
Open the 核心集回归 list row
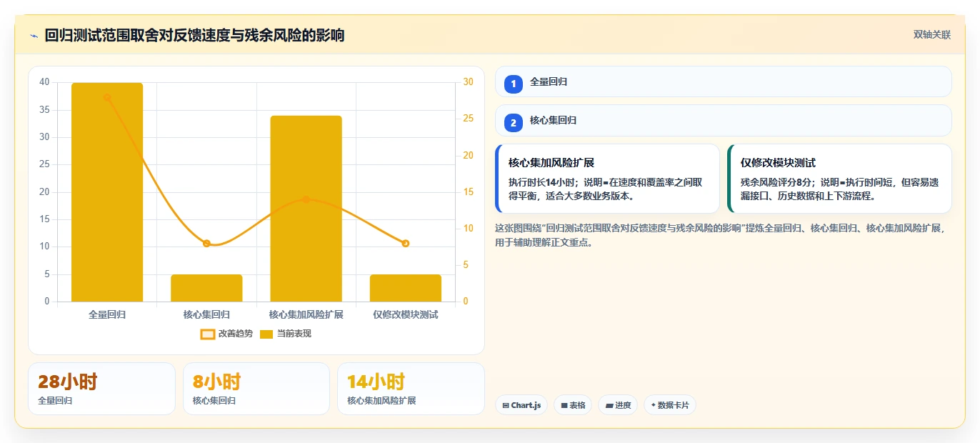click(723, 120)
